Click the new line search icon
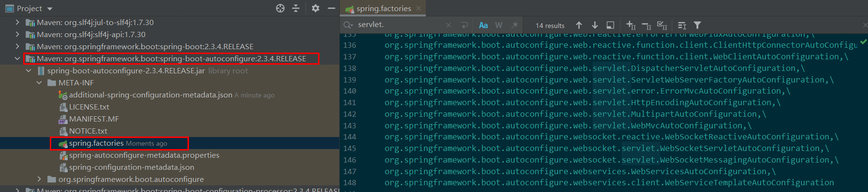This screenshot has width=868, height=192. (464, 25)
